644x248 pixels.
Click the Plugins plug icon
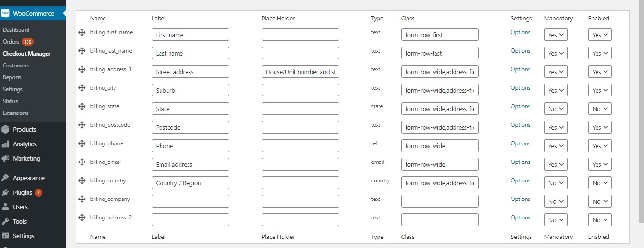(6, 192)
